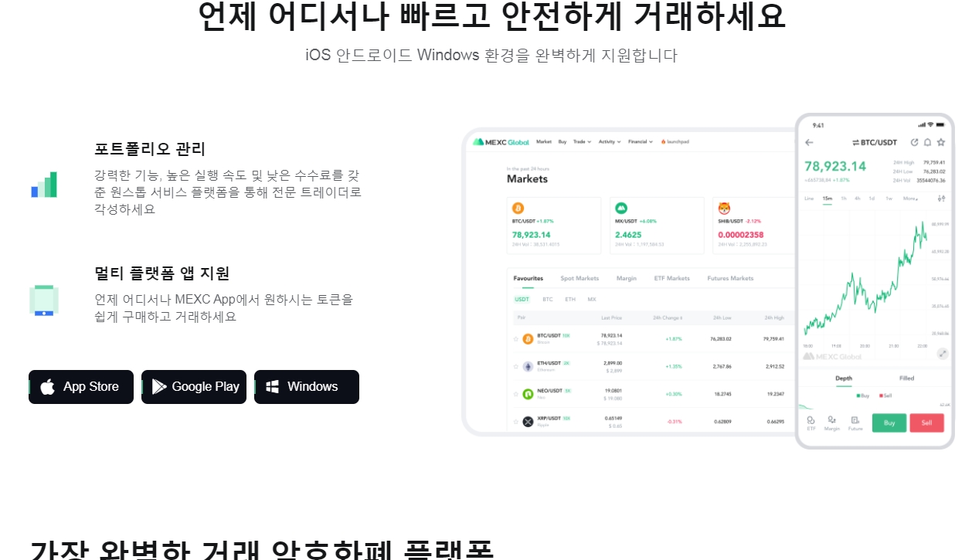The width and height of the screenshot is (972, 560).
Task: Select the USDT quote currency filter
Action: click(522, 299)
